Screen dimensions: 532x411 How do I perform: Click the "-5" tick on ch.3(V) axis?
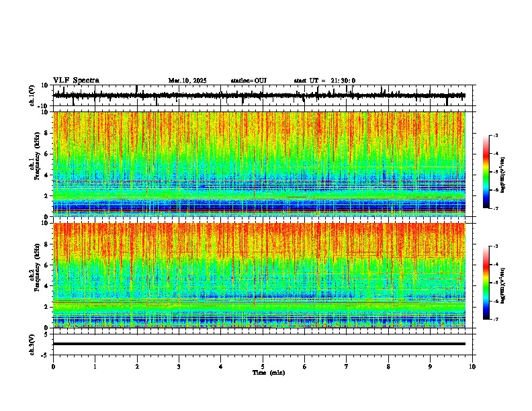(46, 355)
